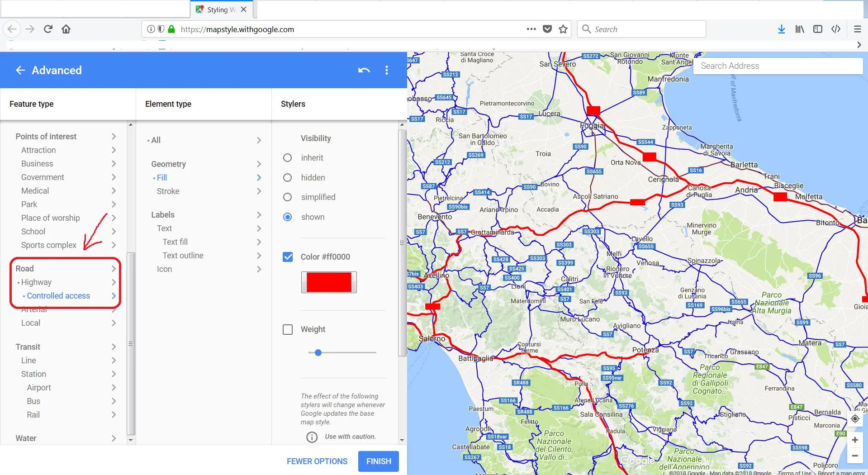
Task: Open the Firefox hamburger menu
Action: tap(857, 29)
